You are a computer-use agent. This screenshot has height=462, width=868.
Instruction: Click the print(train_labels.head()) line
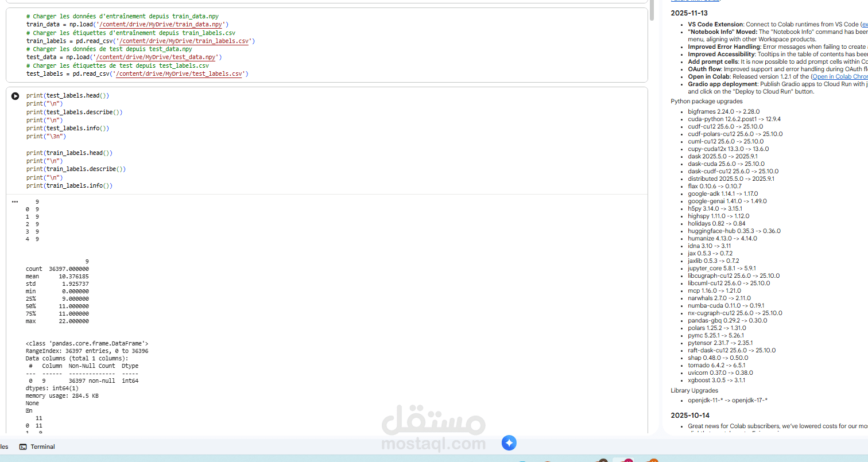tap(69, 153)
